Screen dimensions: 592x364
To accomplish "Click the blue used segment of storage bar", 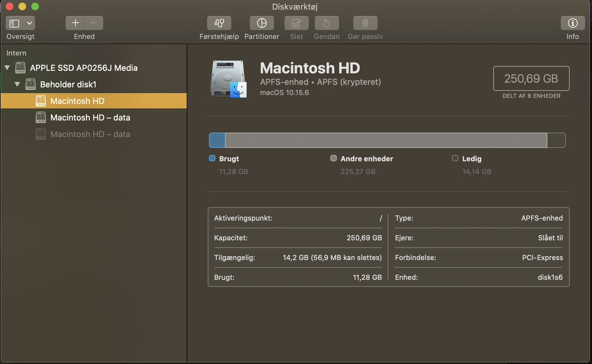I will coord(217,140).
